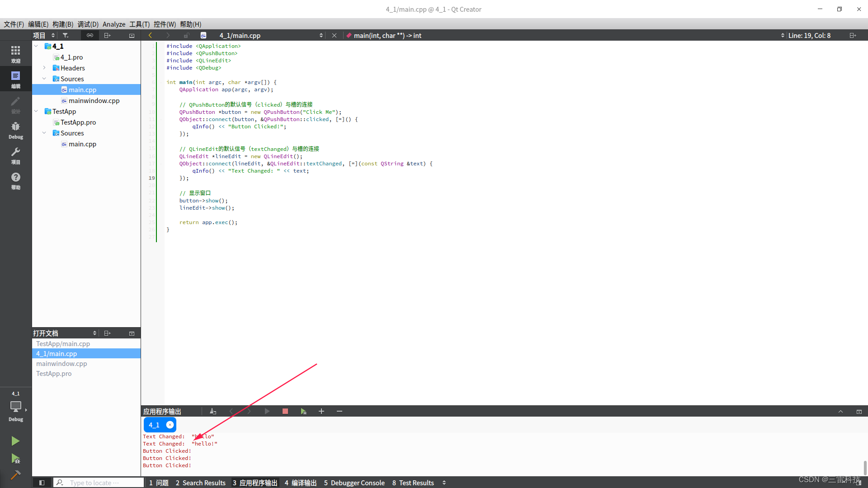
Task: Collapse the TestApp project node
Action: pos(36,111)
